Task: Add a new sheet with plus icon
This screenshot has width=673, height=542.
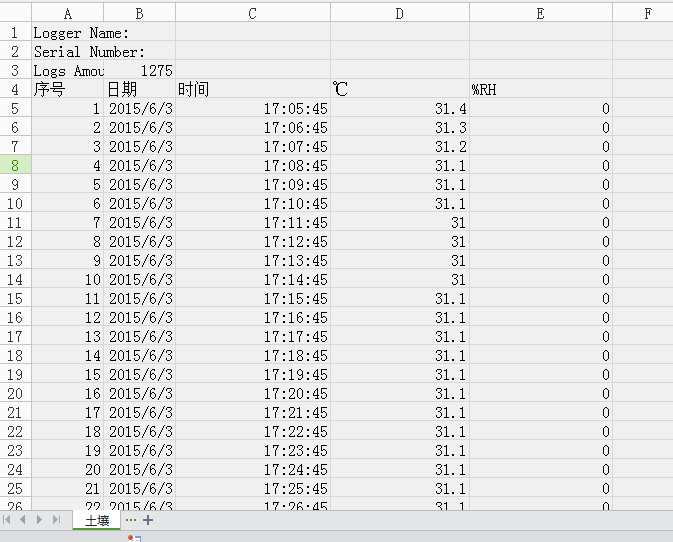Action: (148, 520)
